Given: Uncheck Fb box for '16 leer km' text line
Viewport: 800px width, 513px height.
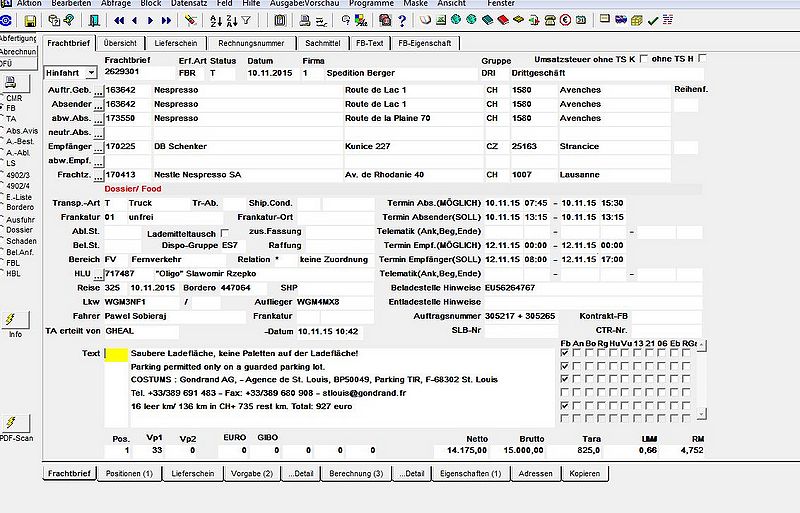Looking at the screenshot, I should pos(564,406).
